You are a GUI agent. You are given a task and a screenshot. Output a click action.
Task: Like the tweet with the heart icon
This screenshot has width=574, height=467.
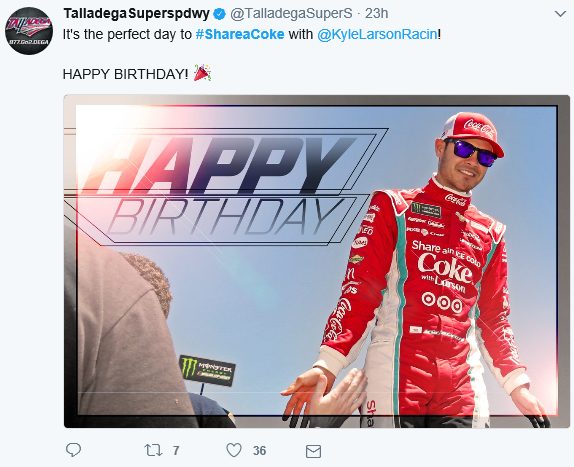click(234, 450)
